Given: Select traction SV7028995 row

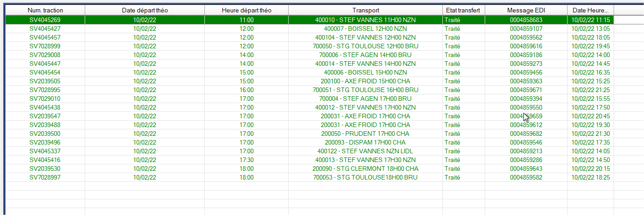Looking at the screenshot, I should [x=309, y=90].
